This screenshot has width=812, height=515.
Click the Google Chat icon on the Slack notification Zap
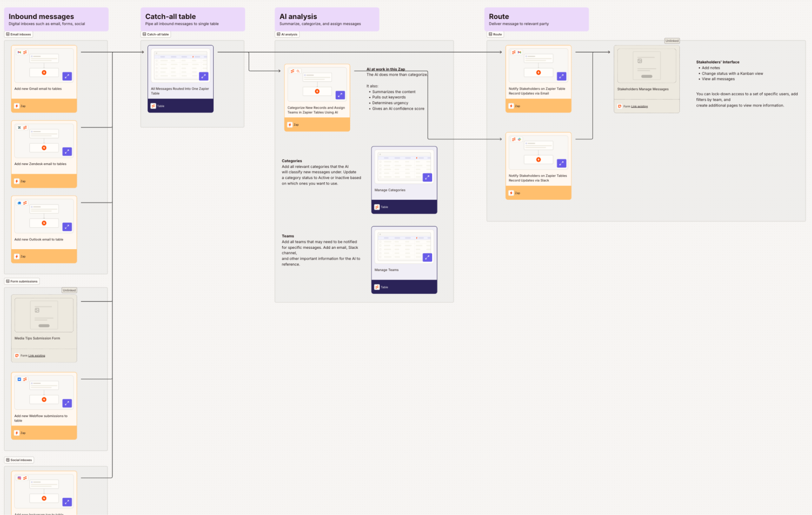click(520, 139)
